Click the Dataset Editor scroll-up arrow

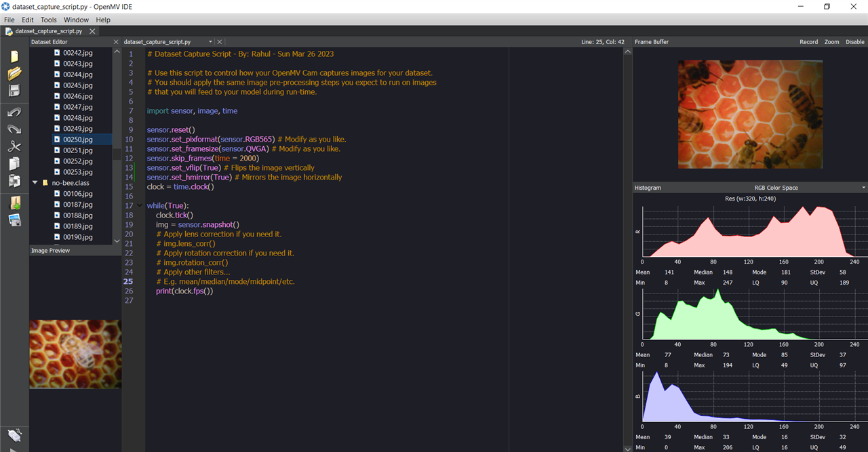tap(117, 52)
